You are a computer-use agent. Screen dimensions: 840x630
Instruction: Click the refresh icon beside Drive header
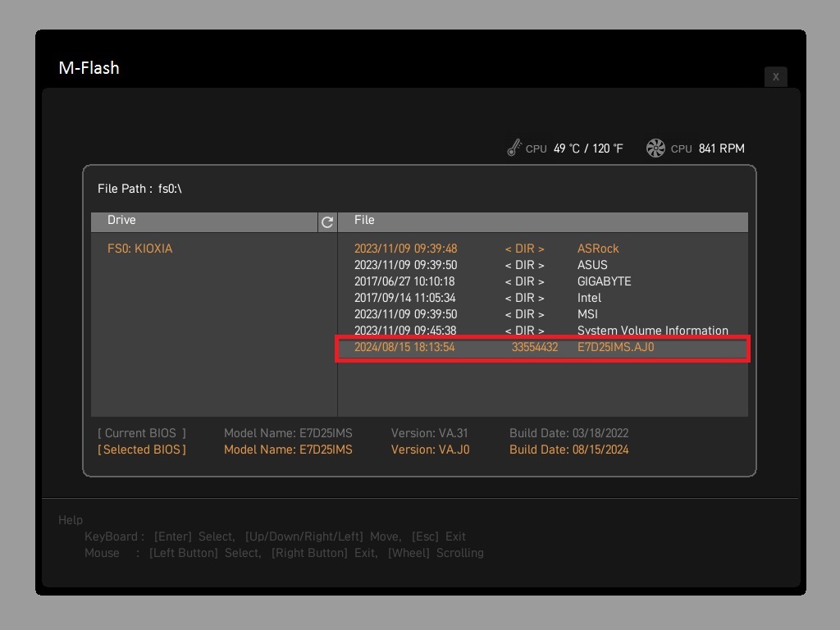coord(327,222)
